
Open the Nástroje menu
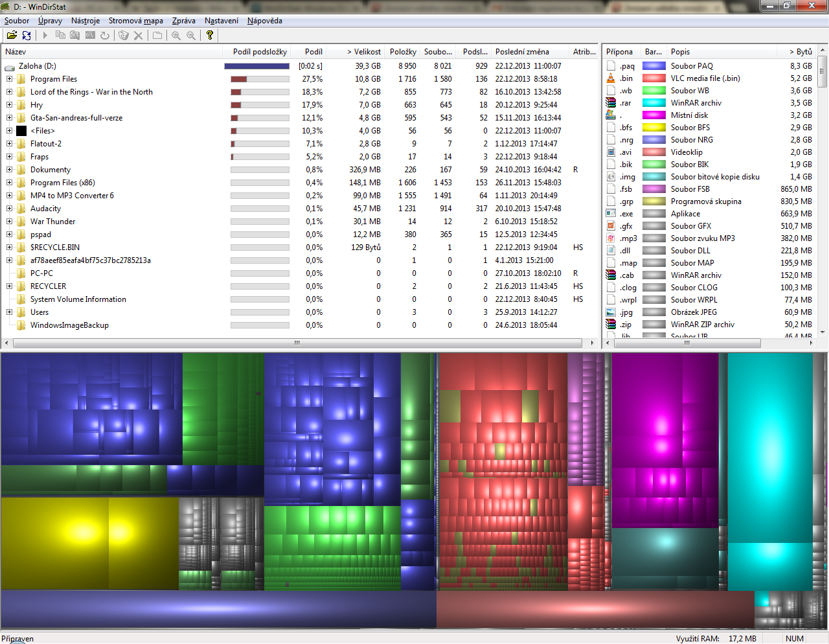(85, 21)
